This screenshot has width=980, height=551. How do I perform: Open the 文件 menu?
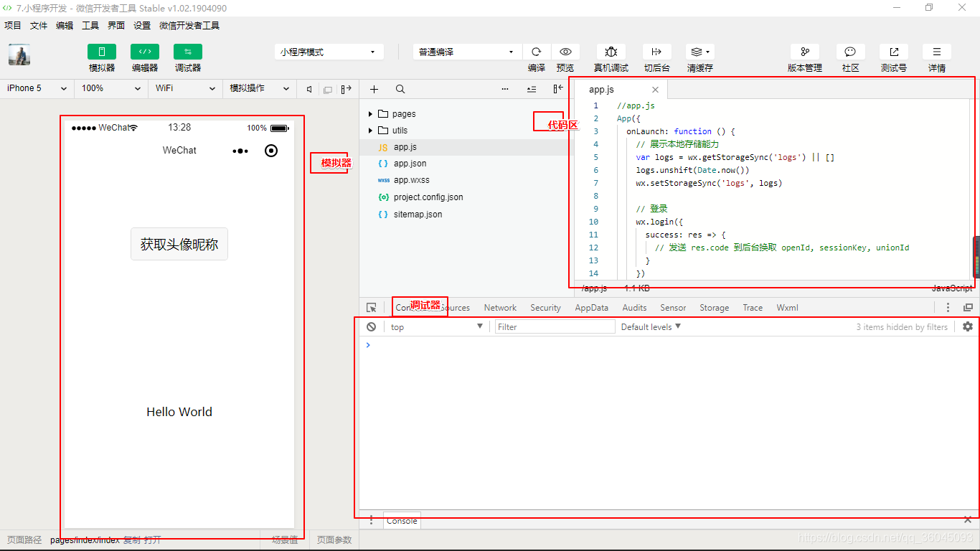click(39, 25)
